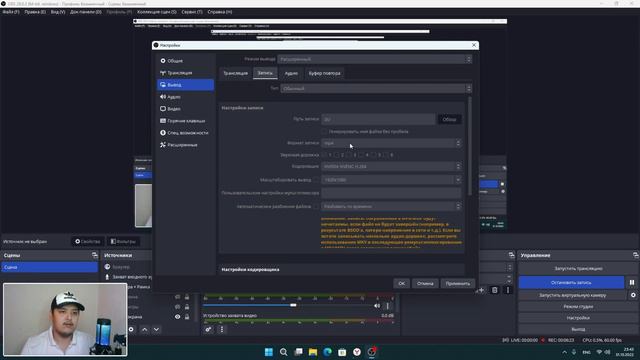This screenshot has height=360, width=640.
Task: Pause recording with the pause icon
Action: (632, 282)
